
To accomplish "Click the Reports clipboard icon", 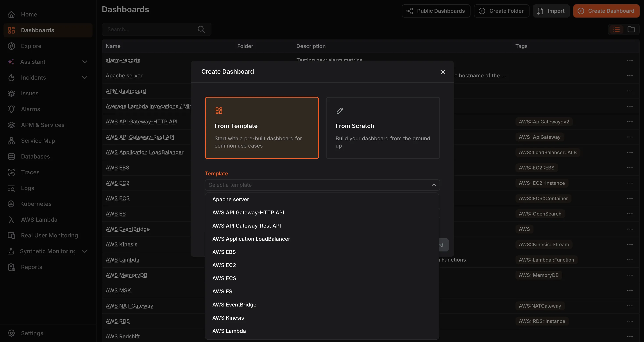I will point(11,267).
